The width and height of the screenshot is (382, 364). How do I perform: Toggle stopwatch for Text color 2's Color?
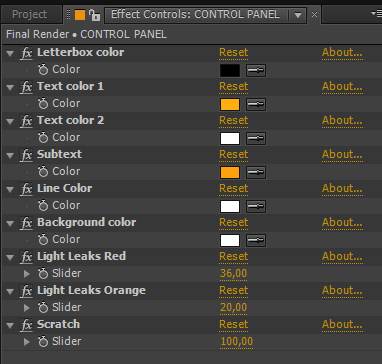(x=43, y=138)
